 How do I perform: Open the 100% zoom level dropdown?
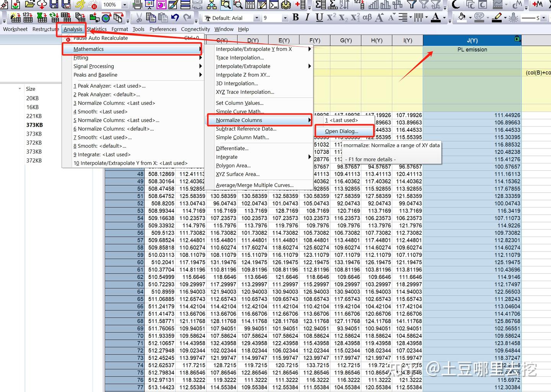coord(125,5)
